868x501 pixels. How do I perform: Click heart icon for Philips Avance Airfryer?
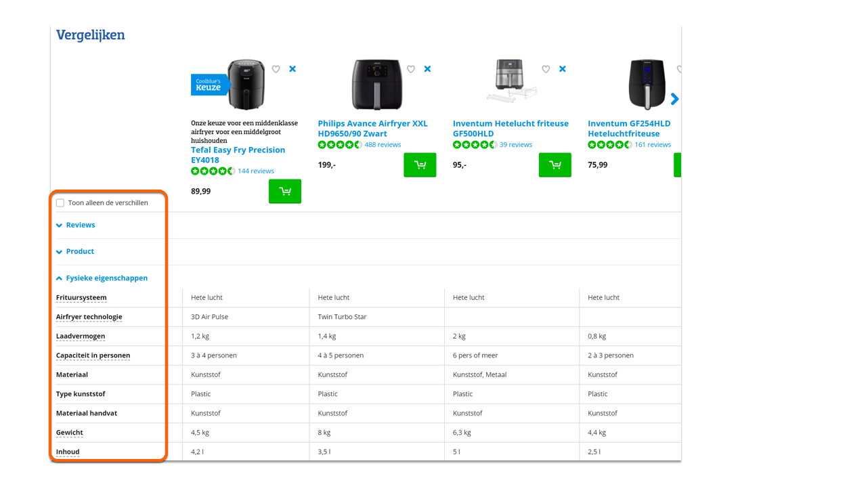click(411, 69)
